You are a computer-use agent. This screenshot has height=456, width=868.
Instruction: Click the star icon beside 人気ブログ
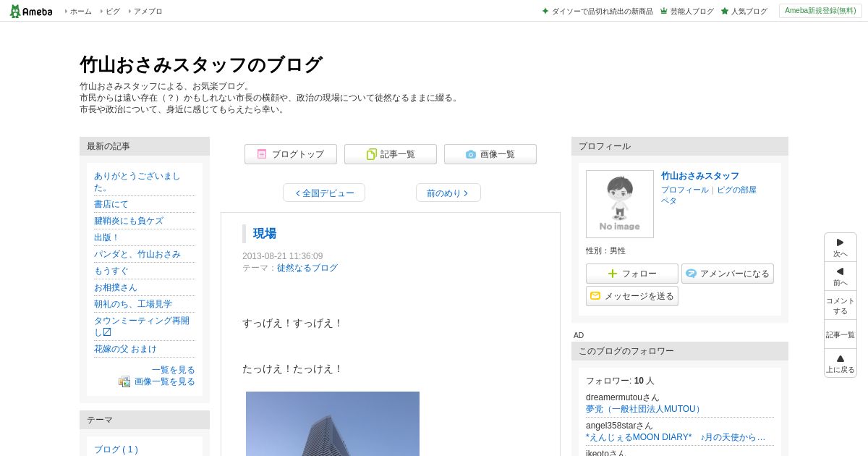coord(725,12)
